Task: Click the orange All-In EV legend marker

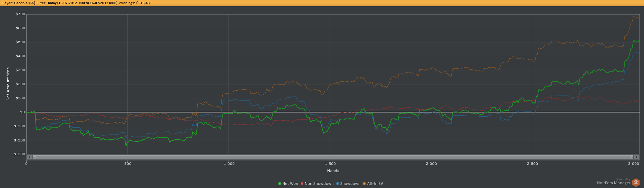Action: pyautogui.click(x=364, y=184)
